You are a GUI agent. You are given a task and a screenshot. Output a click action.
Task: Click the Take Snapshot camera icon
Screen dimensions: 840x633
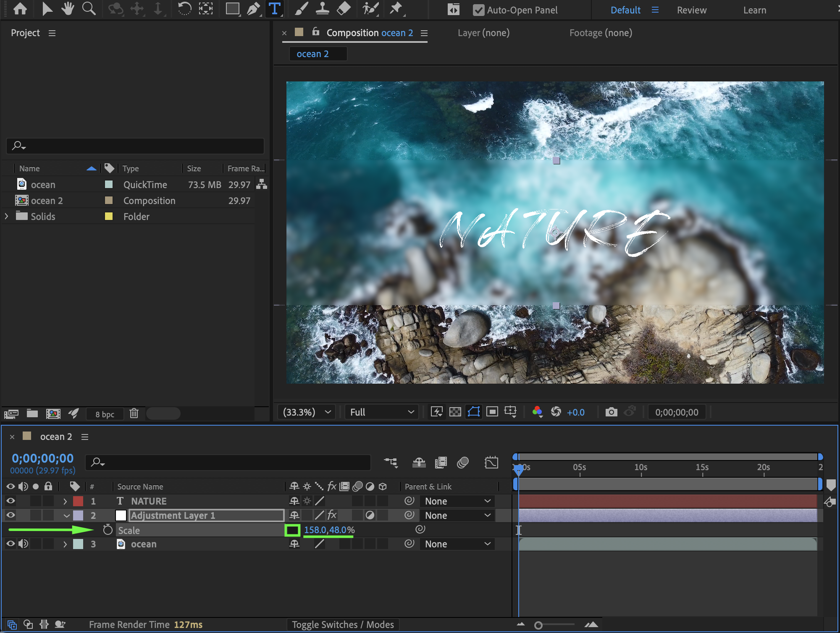pos(611,412)
